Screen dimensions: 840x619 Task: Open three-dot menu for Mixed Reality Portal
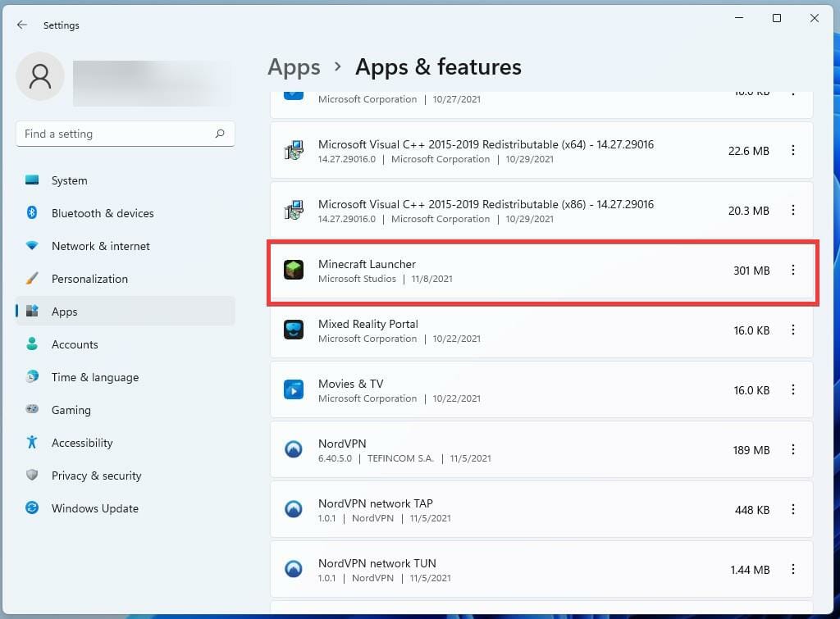(x=793, y=330)
